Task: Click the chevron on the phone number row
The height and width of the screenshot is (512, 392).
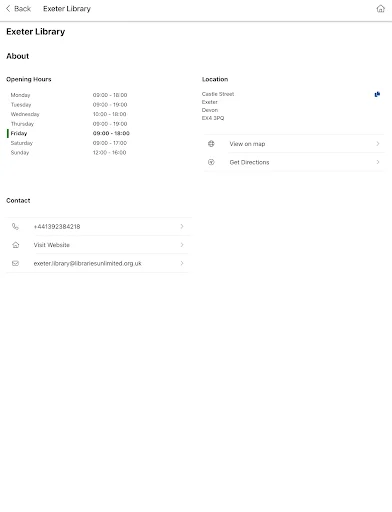Action: (x=182, y=227)
